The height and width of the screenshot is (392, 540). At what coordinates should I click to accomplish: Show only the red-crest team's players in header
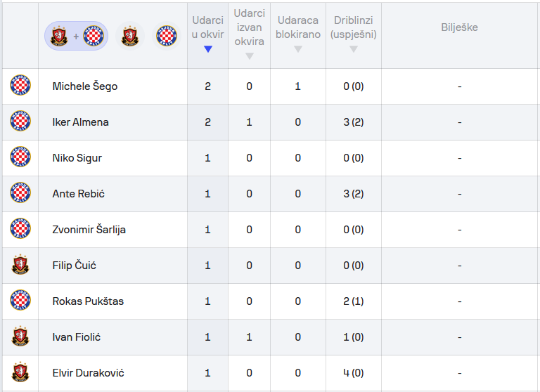click(x=129, y=36)
